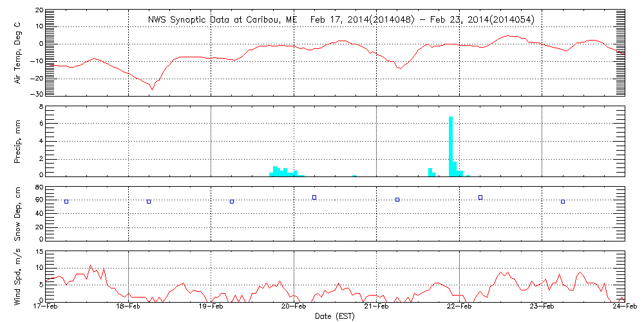Click the "20-Feb" date tick label
Screen dimensions: 644x322
[294, 308]
